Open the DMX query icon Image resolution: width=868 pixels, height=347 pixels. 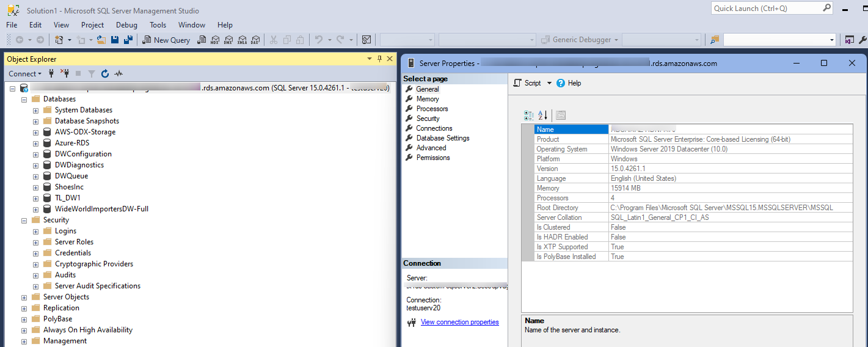point(228,40)
